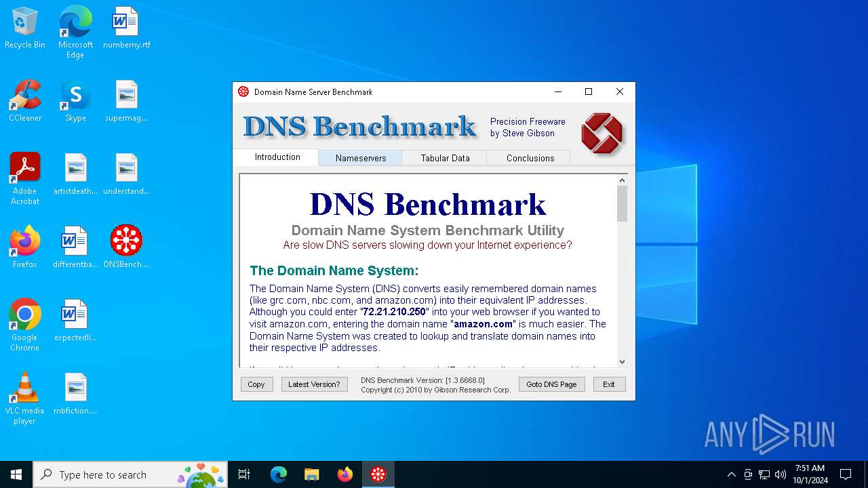
Task: Open CCleaner desktop shortcut
Action: coord(25,102)
